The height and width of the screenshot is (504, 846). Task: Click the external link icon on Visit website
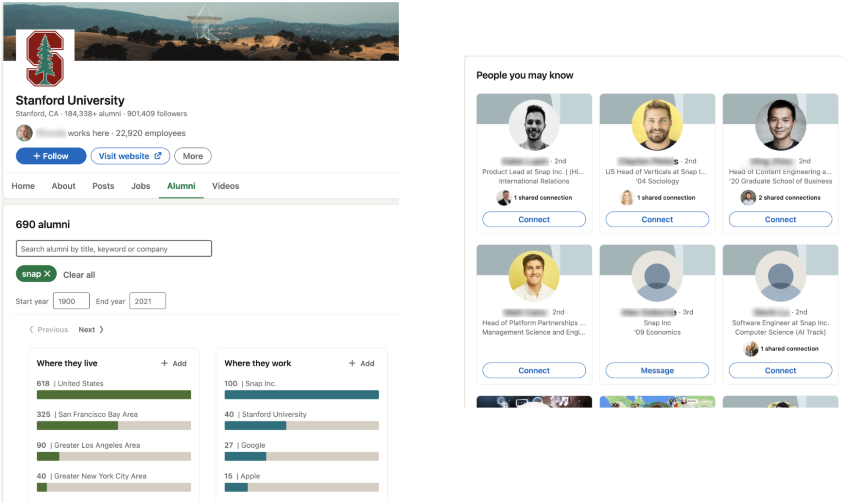click(158, 156)
